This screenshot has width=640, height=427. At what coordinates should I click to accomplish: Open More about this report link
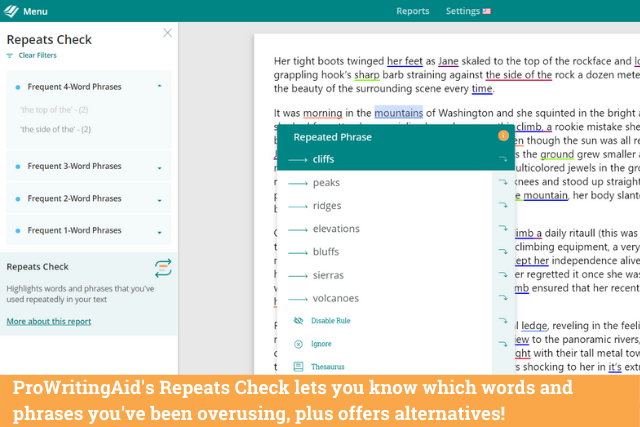49,321
